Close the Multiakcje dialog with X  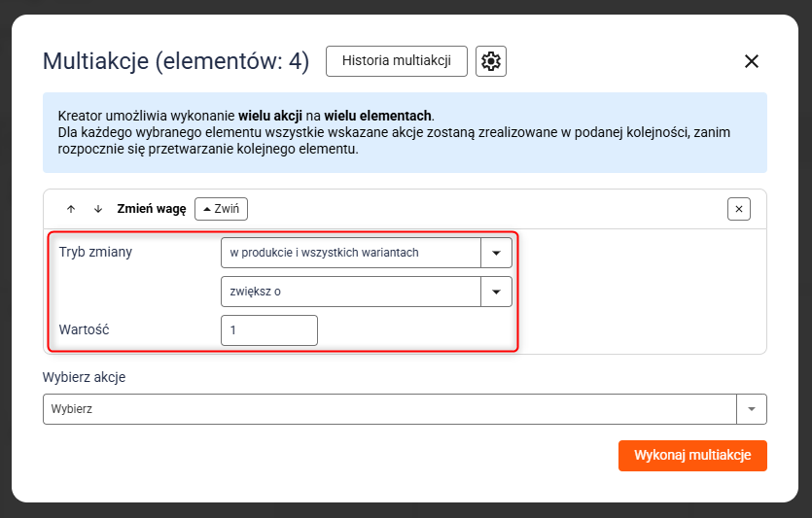pyautogui.click(x=751, y=61)
